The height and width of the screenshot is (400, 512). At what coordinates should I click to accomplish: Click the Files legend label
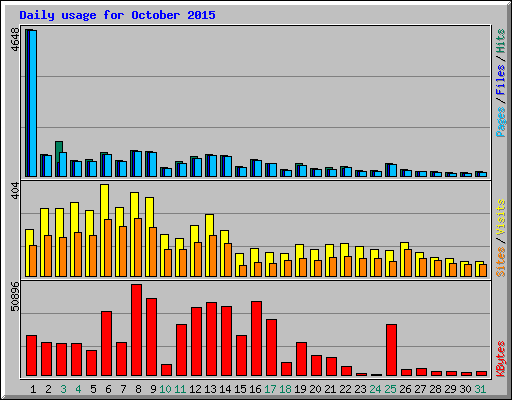[500, 80]
